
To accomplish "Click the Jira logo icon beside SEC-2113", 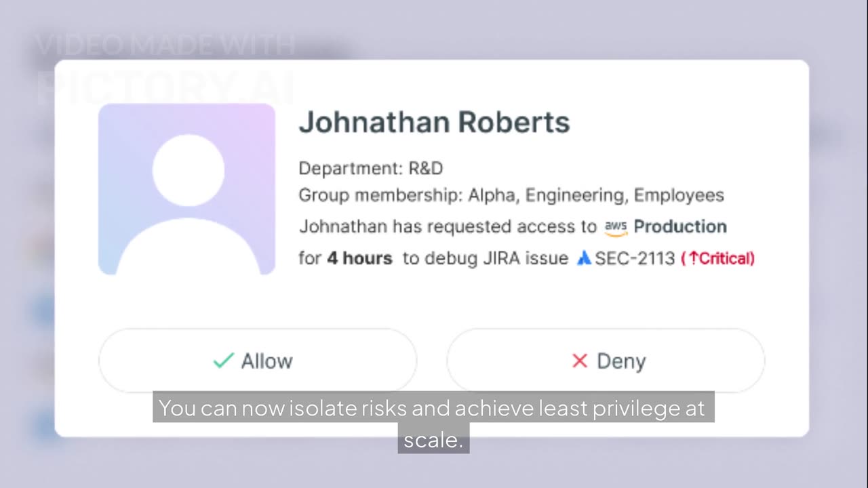I will (x=583, y=258).
